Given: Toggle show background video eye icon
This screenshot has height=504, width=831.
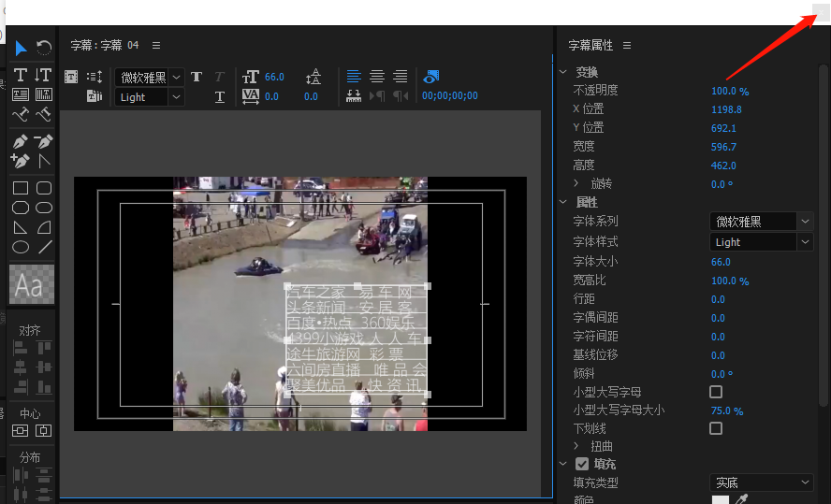Looking at the screenshot, I should pyautogui.click(x=430, y=77).
